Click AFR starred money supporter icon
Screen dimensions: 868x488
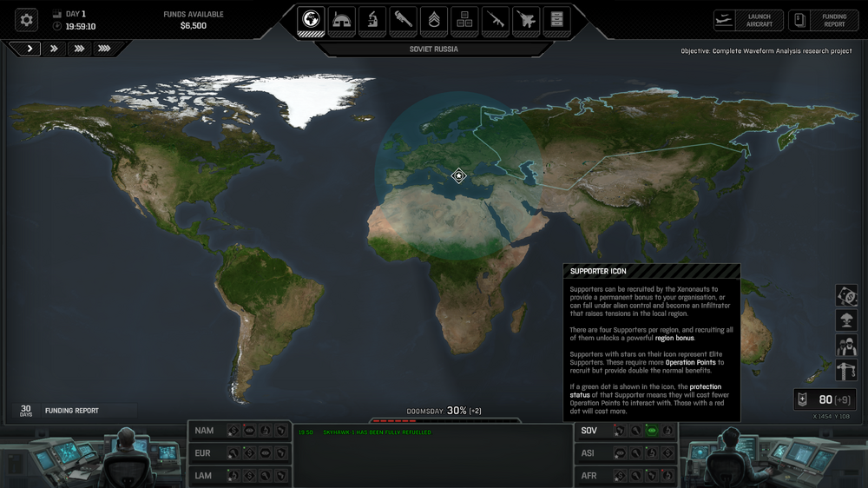pos(620,476)
